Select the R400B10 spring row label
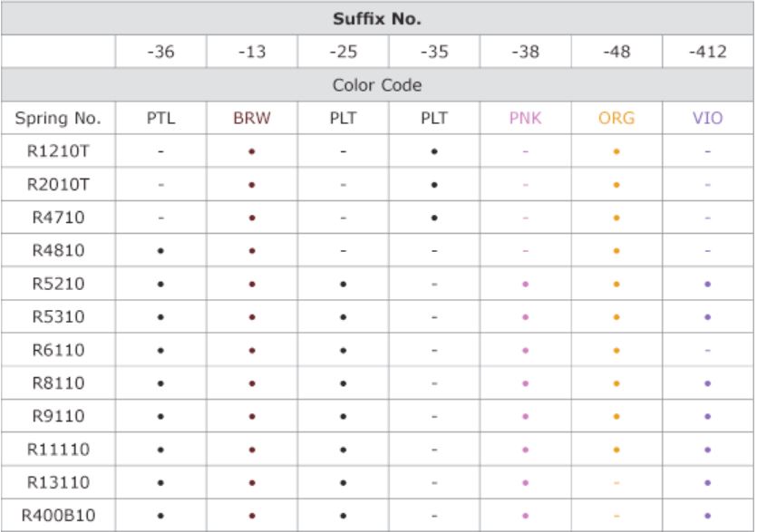 click(58, 516)
